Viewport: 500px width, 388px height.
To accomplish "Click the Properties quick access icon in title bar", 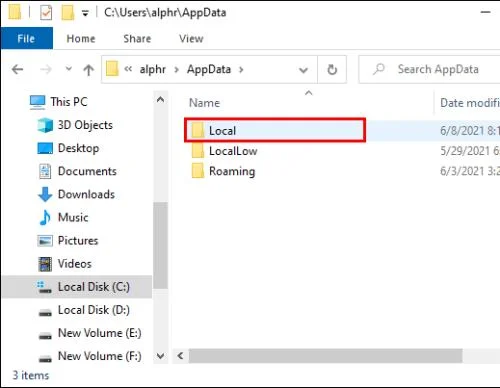I will tap(46, 13).
